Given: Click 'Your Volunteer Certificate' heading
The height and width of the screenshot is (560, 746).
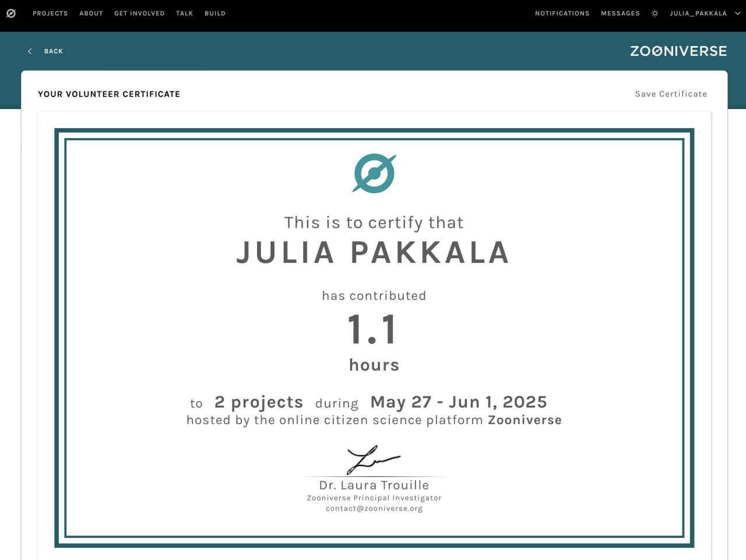Looking at the screenshot, I should point(109,94).
